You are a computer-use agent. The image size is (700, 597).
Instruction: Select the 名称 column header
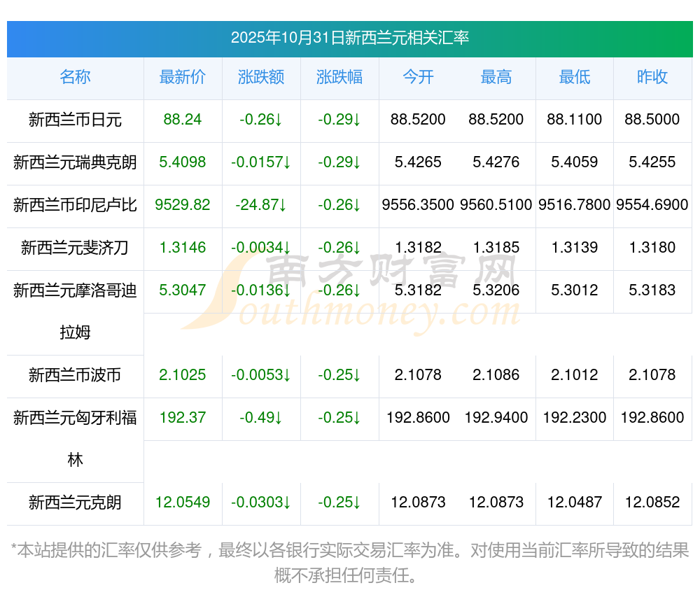[x=75, y=77]
